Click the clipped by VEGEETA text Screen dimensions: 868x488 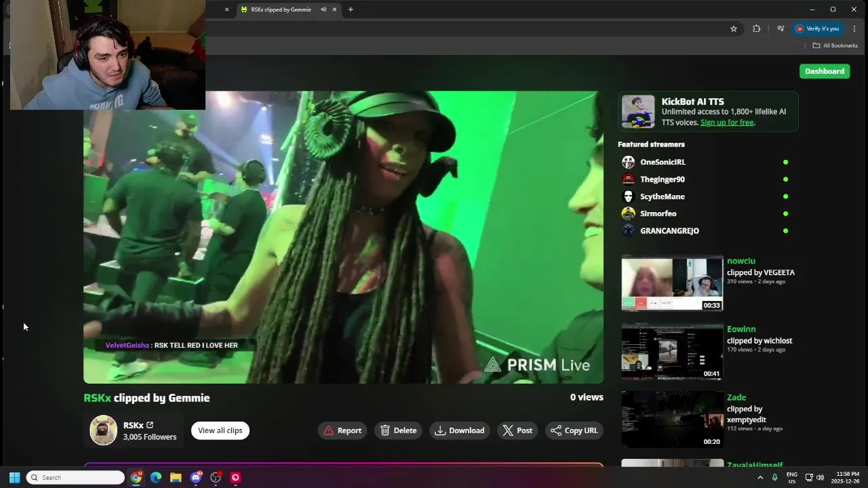pos(761,272)
